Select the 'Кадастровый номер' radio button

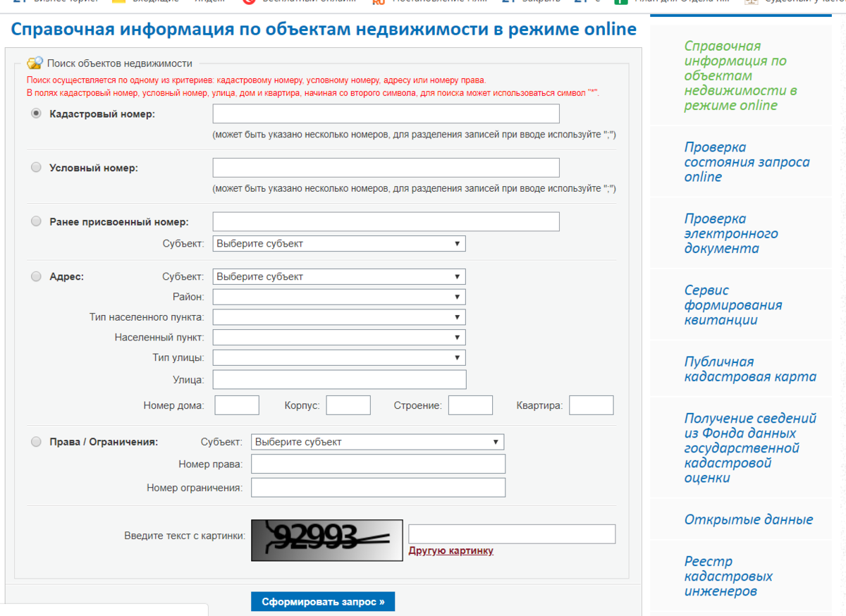pos(36,113)
